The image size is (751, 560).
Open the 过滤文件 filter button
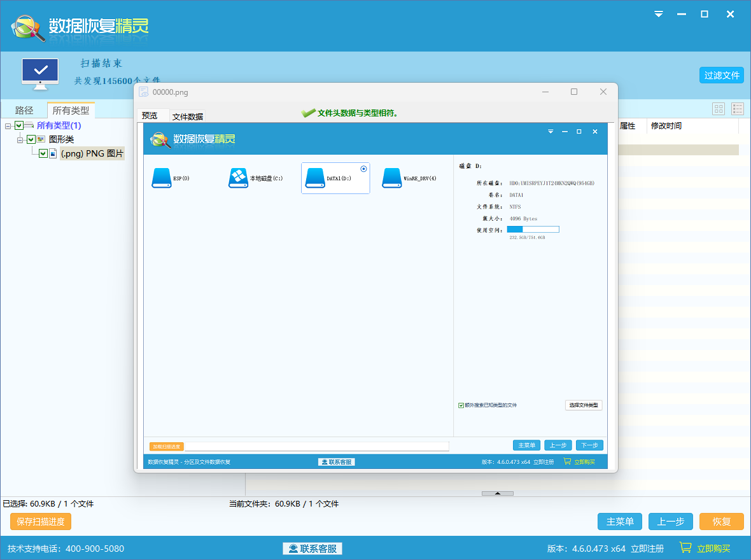point(722,75)
